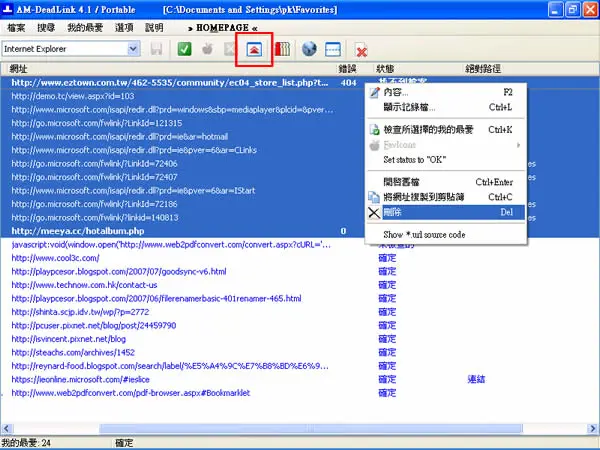Click the blue window panel toolbar icon

point(333,49)
